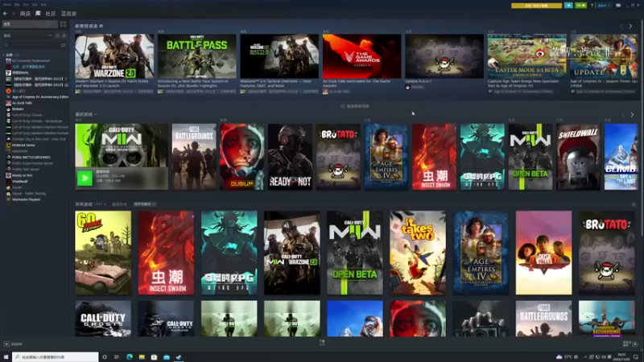Advance the recent games shelf right
The width and height of the screenshot is (644, 362).
632,115
